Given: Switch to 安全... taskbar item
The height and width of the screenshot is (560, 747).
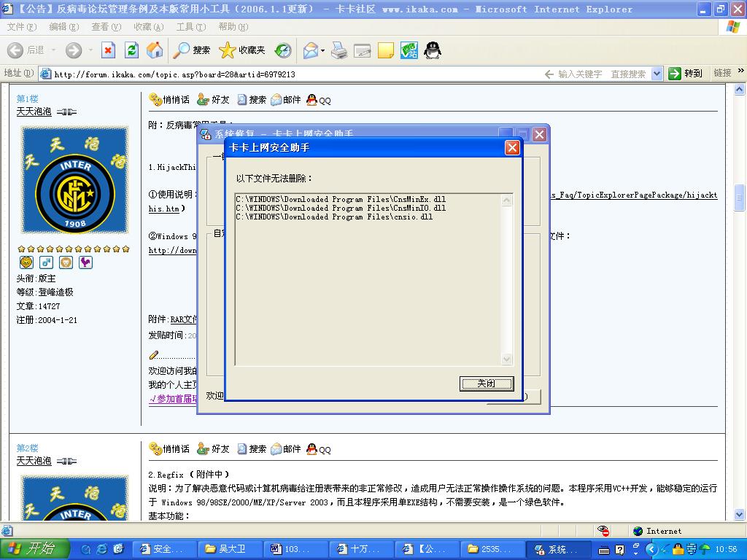Looking at the screenshot, I should click(163, 549).
